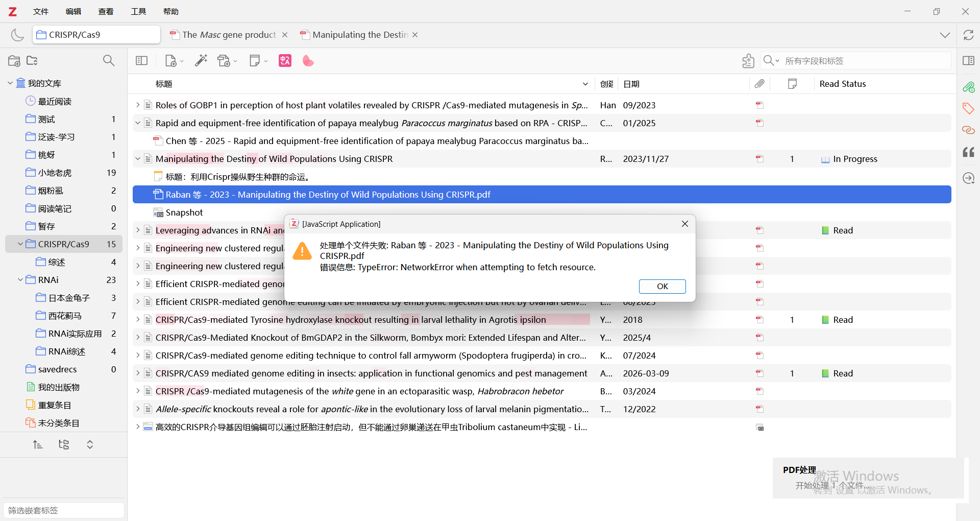Click the Add Item by Identifier wand
Screen dimensions: 980x521
201,61
